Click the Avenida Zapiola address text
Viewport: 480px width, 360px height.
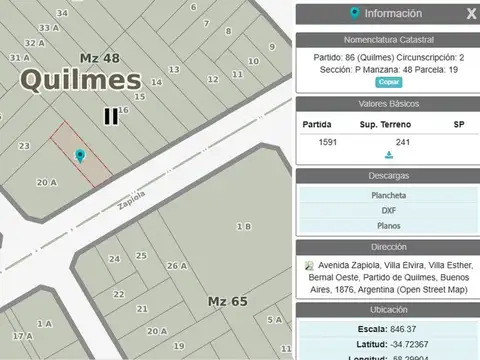(x=390, y=278)
